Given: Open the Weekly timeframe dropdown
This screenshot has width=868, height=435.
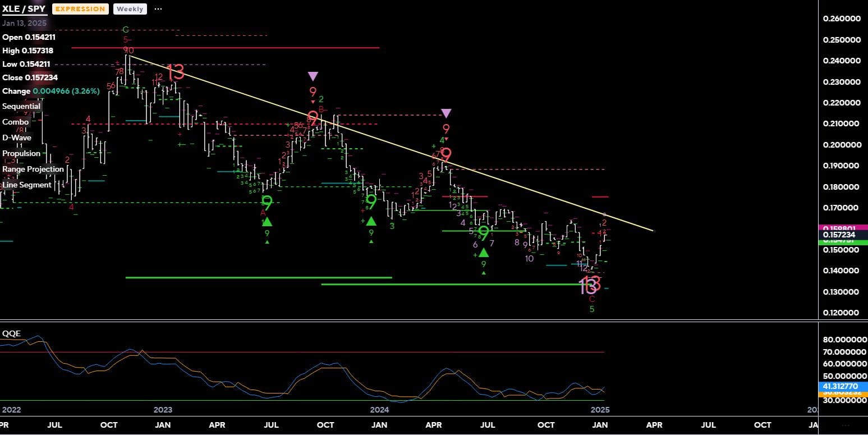Looking at the screenshot, I should point(130,9).
